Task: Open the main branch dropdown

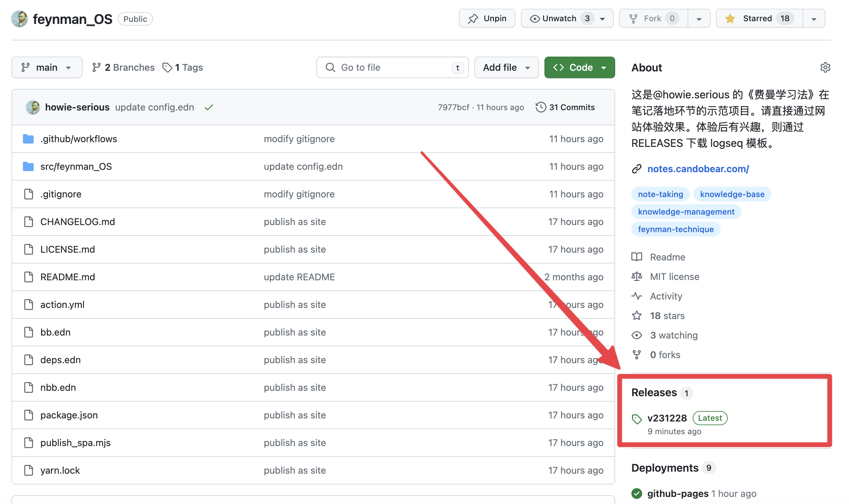Action: 46,67
